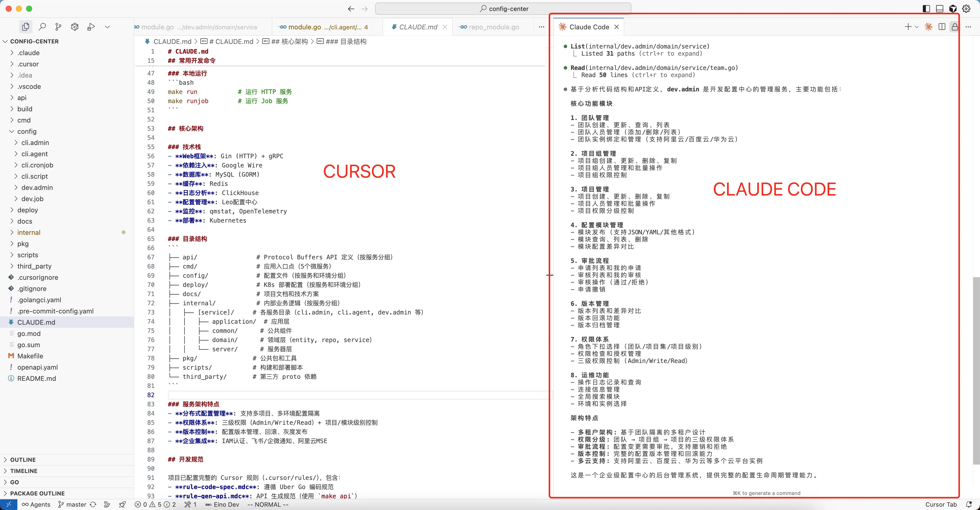Image resolution: width=980 pixels, height=510 pixels.
Task: Click the lock icon in Claude Code panel
Action: (955, 27)
